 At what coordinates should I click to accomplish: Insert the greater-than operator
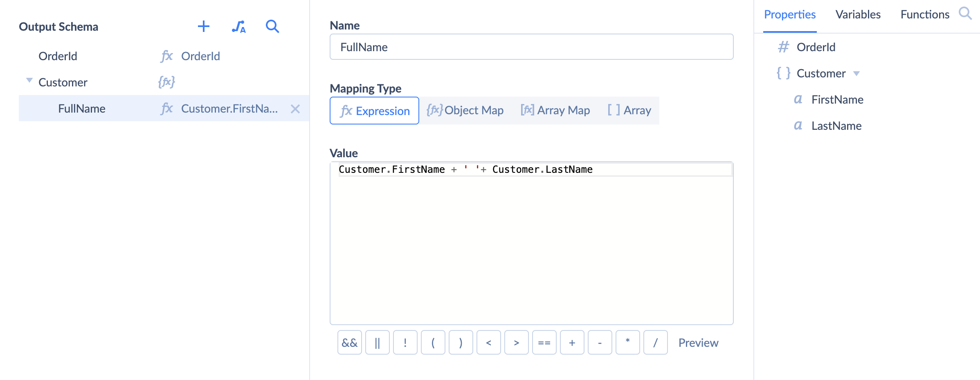click(x=517, y=342)
